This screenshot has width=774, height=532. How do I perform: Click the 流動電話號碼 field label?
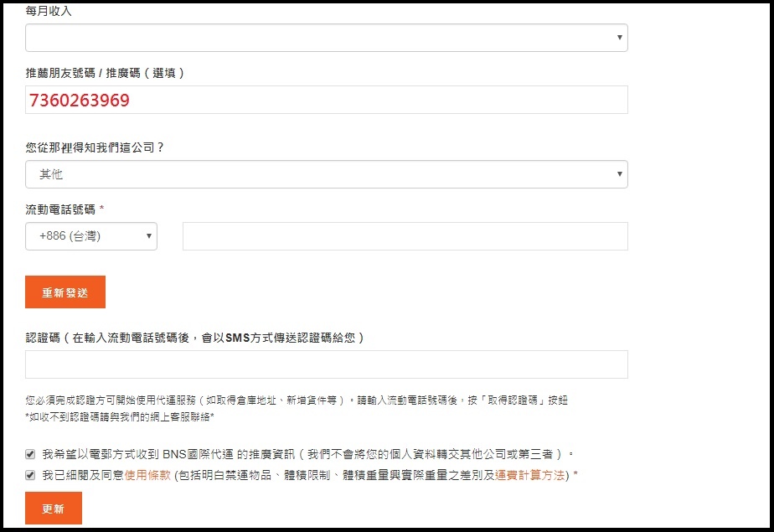tap(60, 208)
